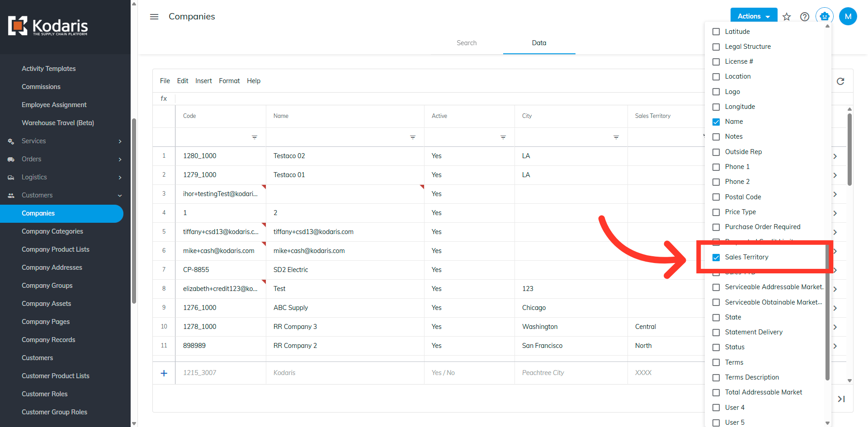Click the sidebar vertical scrollbar
This screenshot has width=868, height=427.
[134, 211]
